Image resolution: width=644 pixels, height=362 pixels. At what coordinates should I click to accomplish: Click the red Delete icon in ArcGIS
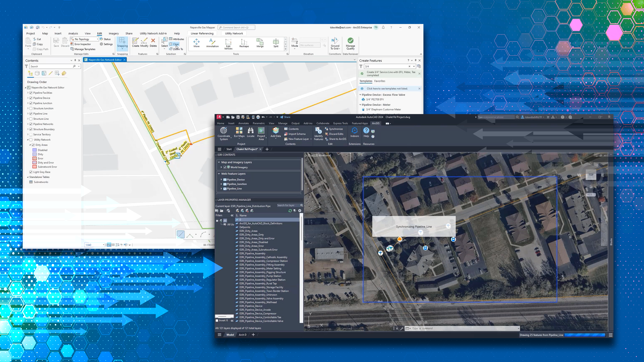click(x=153, y=42)
